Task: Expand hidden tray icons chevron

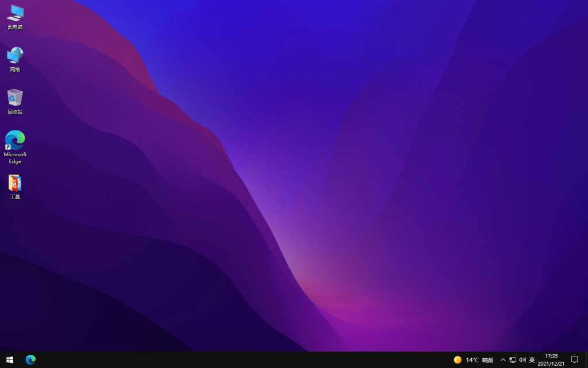Action: point(502,361)
